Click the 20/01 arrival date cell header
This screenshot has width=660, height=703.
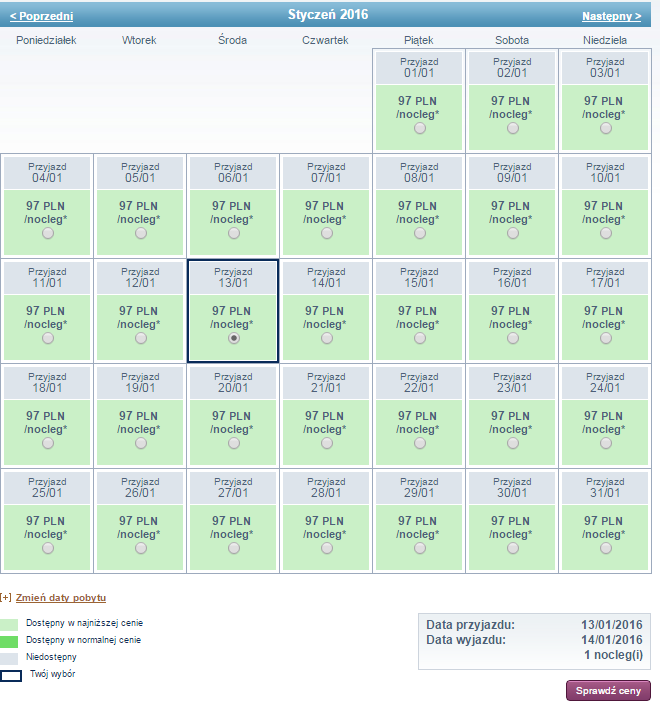pyautogui.click(x=233, y=383)
